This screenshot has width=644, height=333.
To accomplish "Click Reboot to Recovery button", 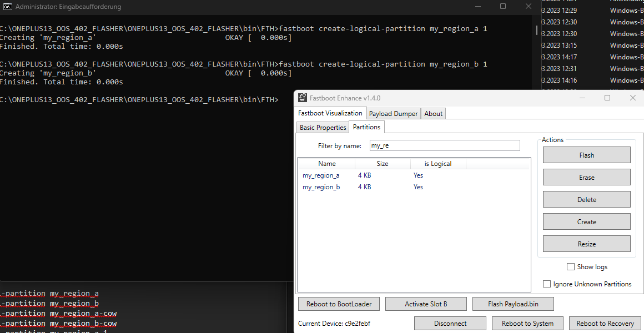I will click(x=605, y=324).
